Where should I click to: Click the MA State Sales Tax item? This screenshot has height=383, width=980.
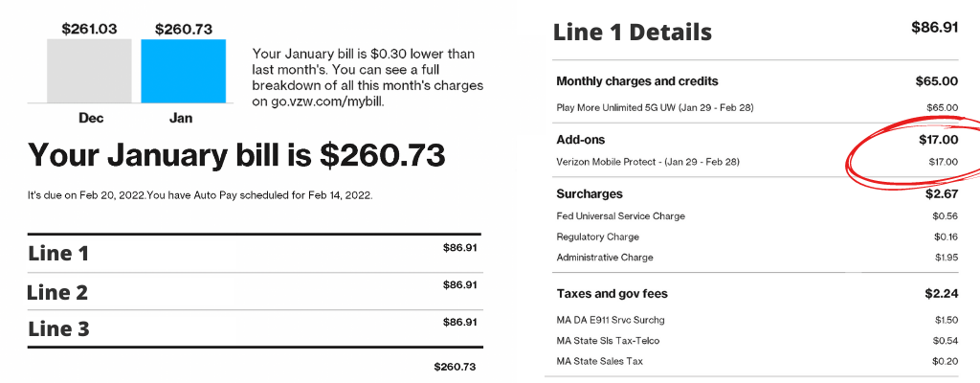[599, 361]
